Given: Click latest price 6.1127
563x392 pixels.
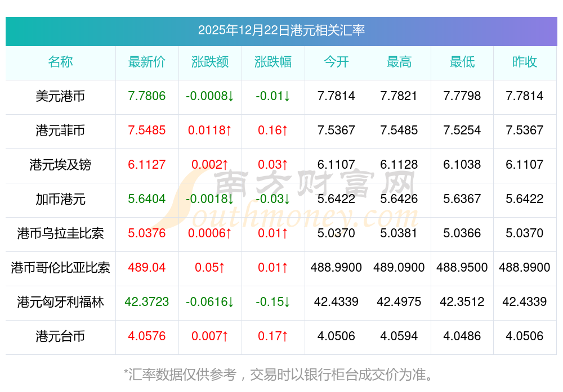Looking at the screenshot, I should pos(147,165).
